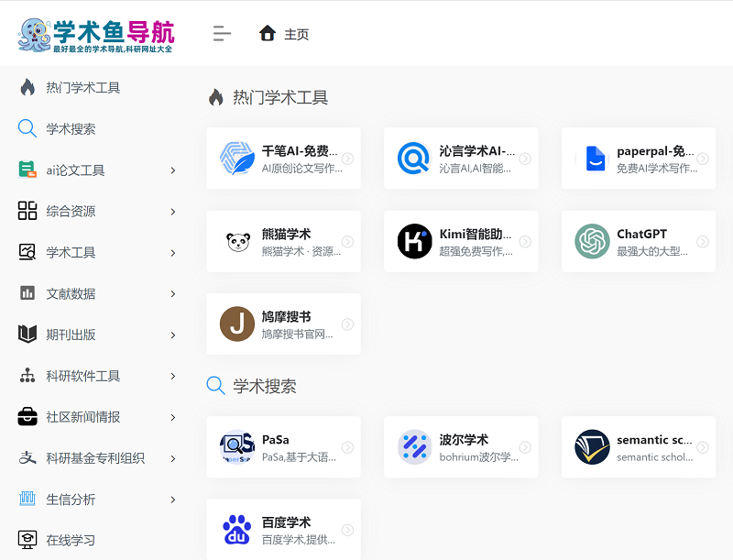Click the arrow button on PaSa card
The width and height of the screenshot is (733, 560).
(x=347, y=447)
